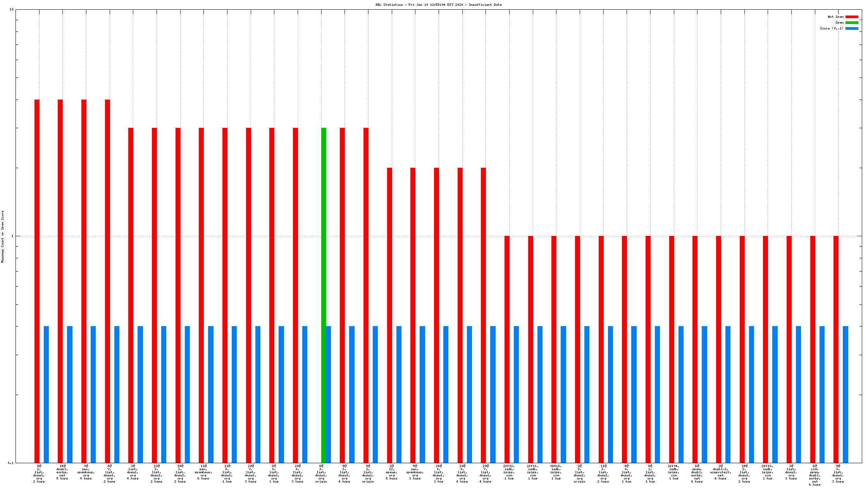
Task: Click the first tall red bar on left
Action: tap(37, 281)
